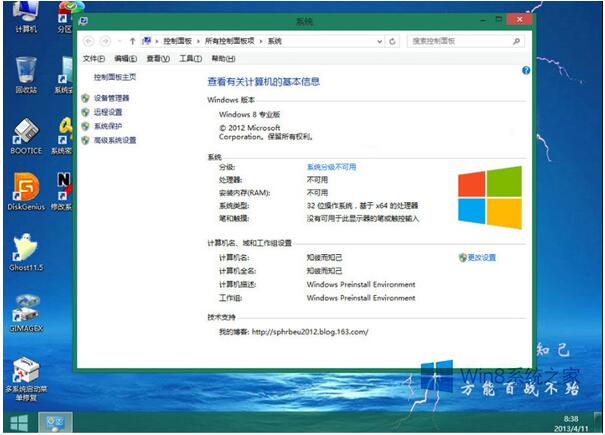Click the system window title bar icon
605x435 pixels.
tap(83, 21)
